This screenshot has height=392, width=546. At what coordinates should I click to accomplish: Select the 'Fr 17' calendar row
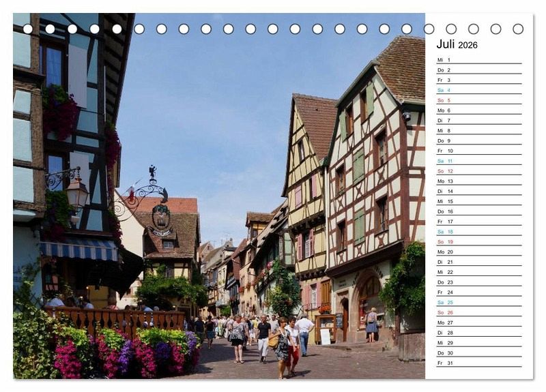[479, 221]
